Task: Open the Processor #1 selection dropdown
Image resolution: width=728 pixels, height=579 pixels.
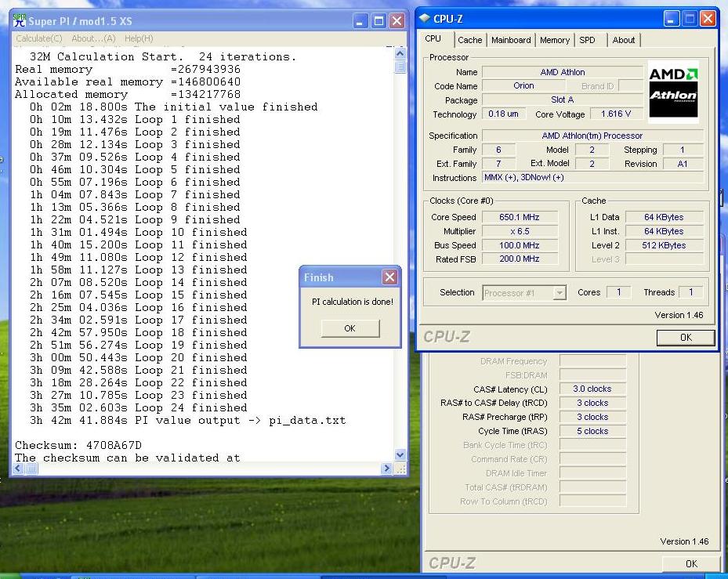Action: point(560,293)
